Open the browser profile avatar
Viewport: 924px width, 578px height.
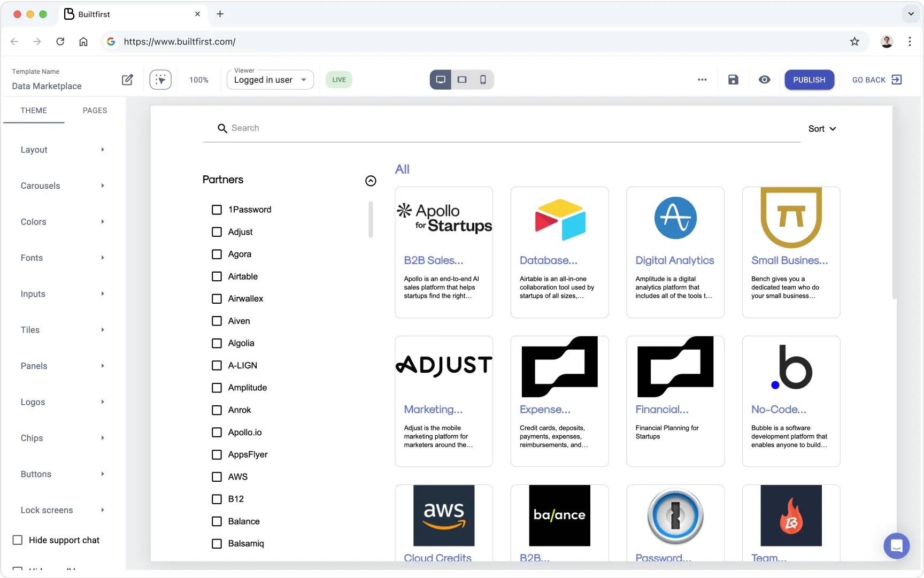pyautogui.click(x=887, y=42)
